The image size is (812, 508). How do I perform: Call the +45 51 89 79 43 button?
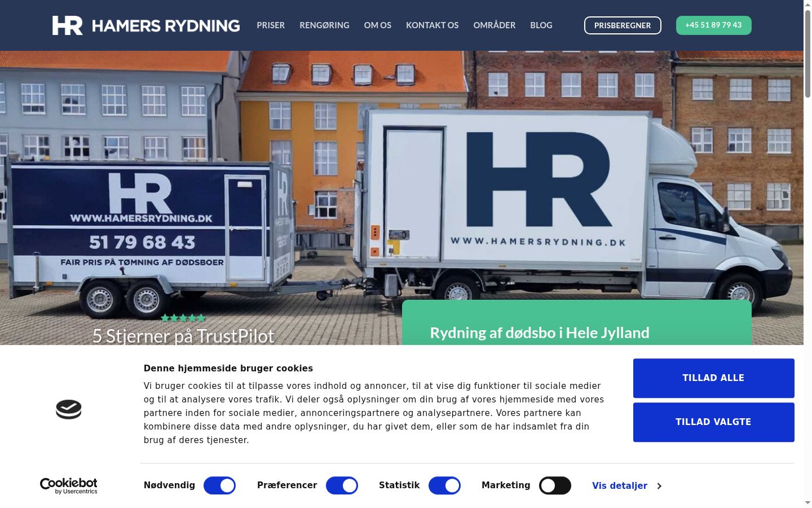coord(714,25)
